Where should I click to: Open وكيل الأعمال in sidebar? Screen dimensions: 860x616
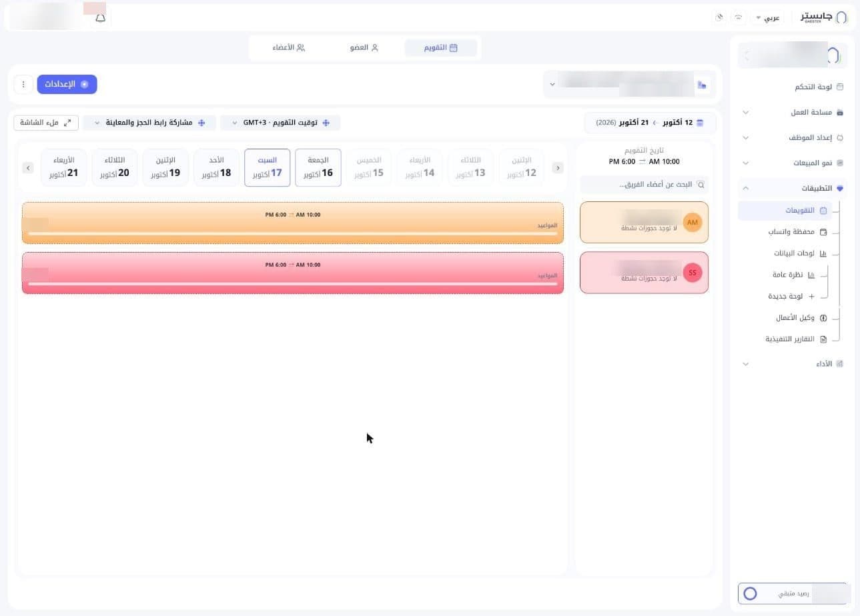pos(801,318)
